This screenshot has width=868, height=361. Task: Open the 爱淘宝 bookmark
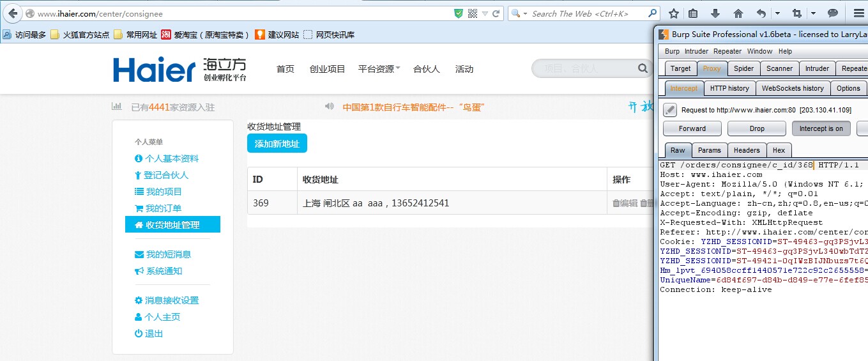point(206,35)
